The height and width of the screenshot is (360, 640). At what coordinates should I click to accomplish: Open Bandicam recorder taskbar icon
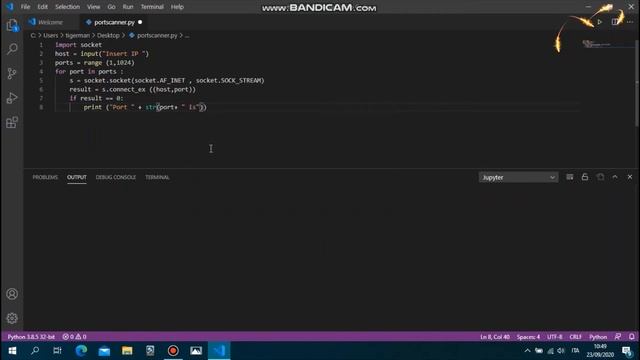173,351
